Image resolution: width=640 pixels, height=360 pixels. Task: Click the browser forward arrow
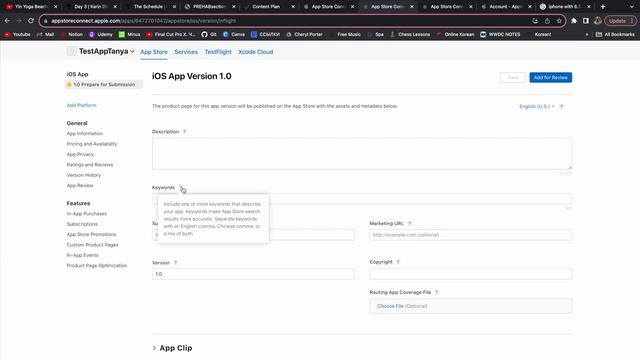pyautogui.click(x=19, y=20)
